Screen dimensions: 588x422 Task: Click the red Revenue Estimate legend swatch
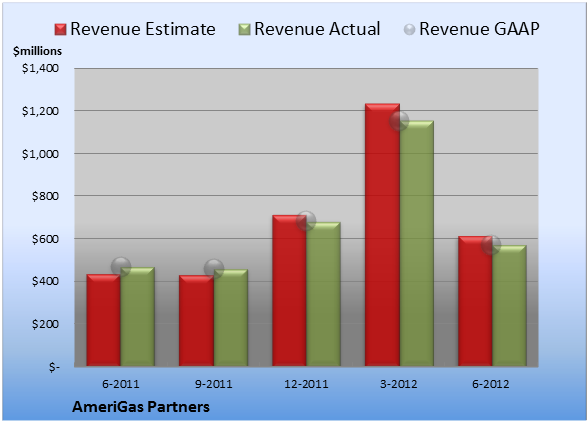point(60,30)
